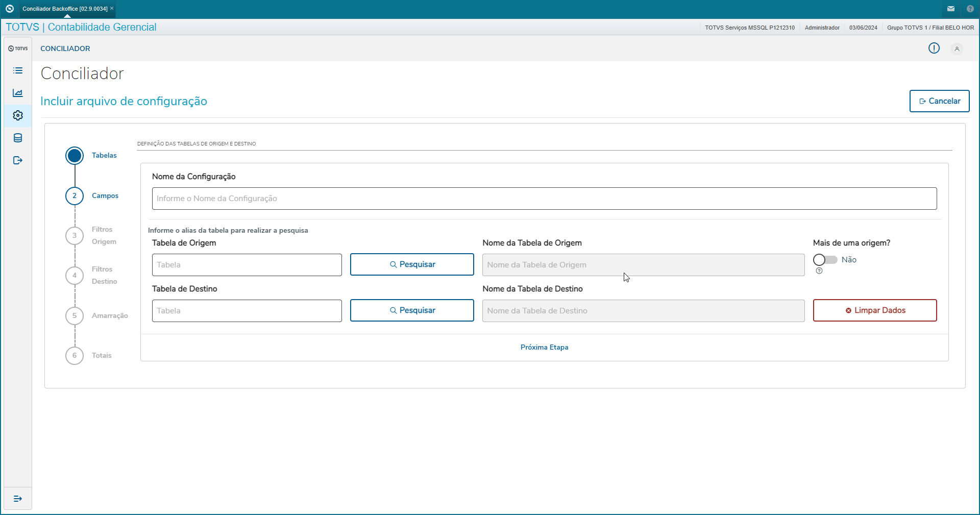The width and height of the screenshot is (980, 515).
Task: Open the user profile avatar icon
Action: click(957, 48)
